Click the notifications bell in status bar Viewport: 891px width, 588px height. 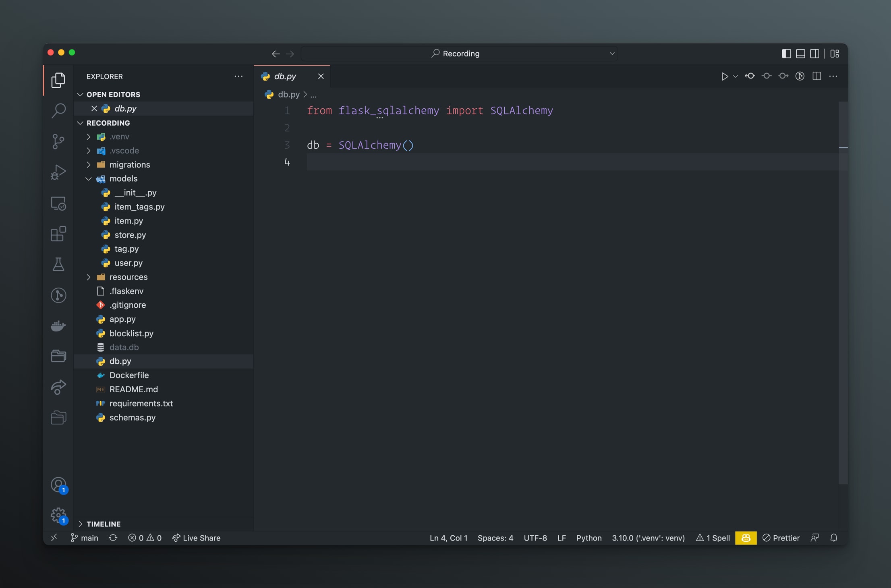(833, 538)
